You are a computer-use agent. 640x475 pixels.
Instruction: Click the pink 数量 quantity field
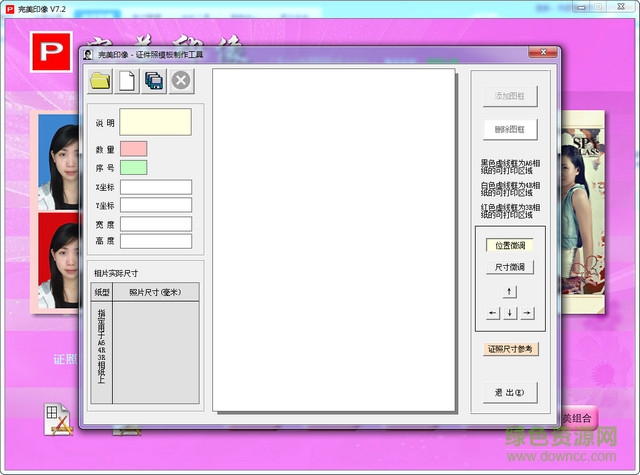(133, 149)
